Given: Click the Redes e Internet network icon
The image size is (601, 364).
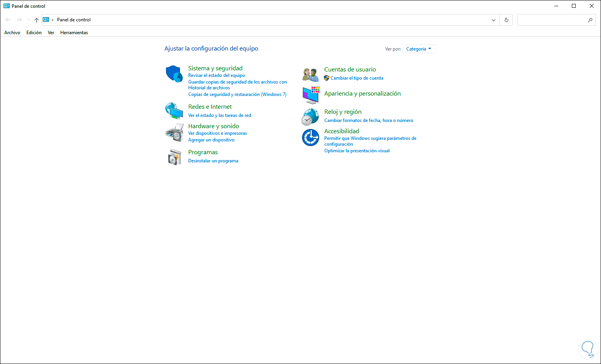Looking at the screenshot, I should (174, 111).
